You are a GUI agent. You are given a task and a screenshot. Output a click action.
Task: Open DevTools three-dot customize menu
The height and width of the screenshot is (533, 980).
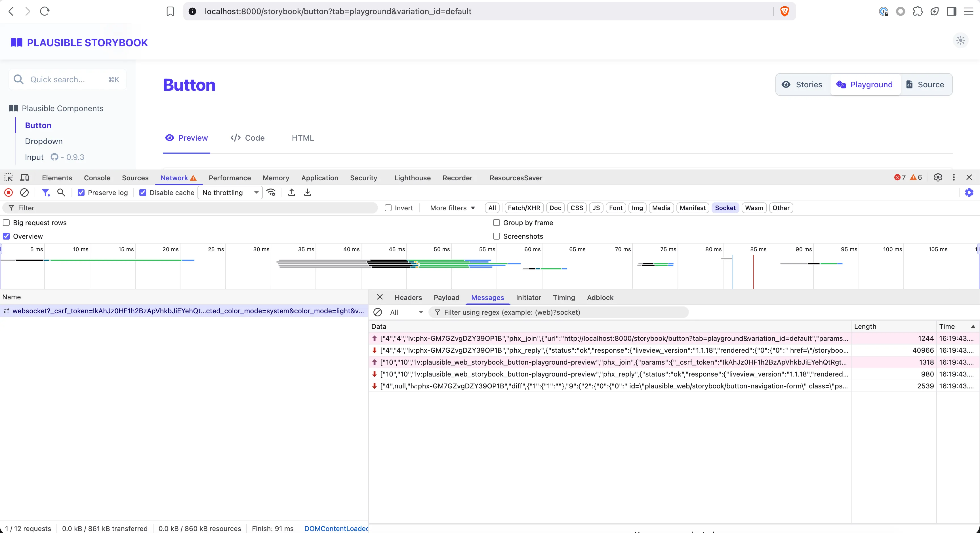tap(954, 177)
